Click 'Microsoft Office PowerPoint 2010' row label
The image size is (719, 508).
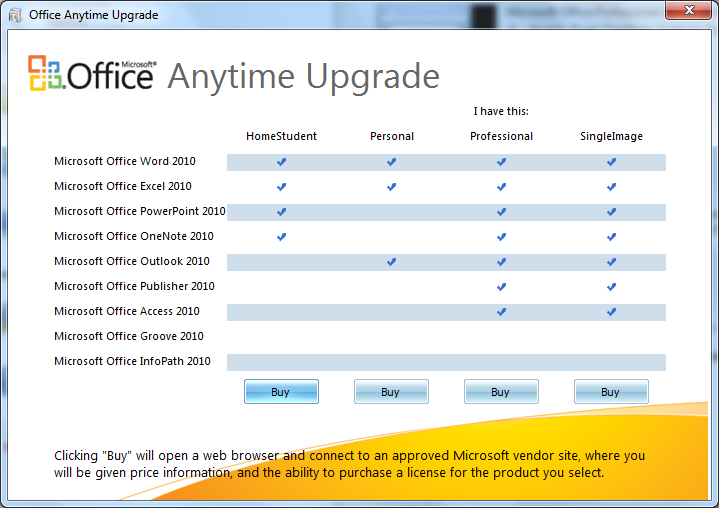[x=140, y=211]
